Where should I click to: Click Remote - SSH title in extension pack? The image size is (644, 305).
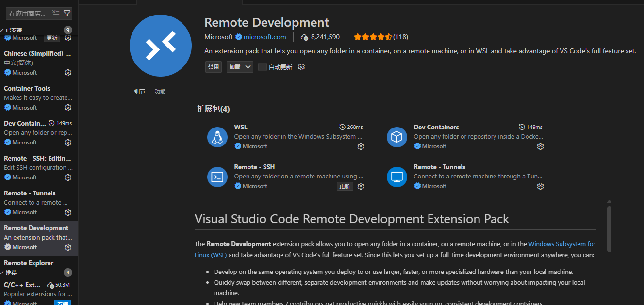[254, 167]
